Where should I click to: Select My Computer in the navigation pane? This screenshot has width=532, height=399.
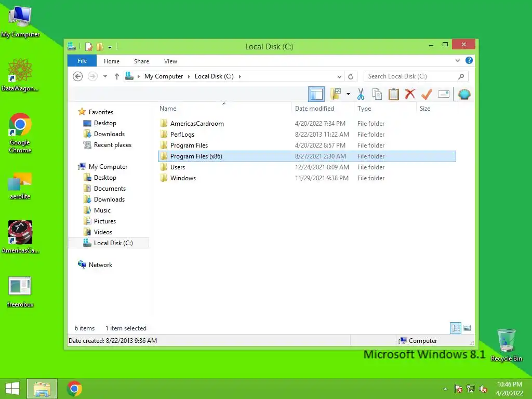pyautogui.click(x=108, y=167)
